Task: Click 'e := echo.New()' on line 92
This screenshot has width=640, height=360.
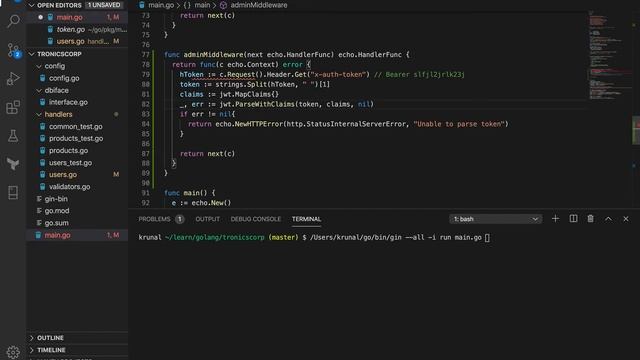Action: point(201,203)
